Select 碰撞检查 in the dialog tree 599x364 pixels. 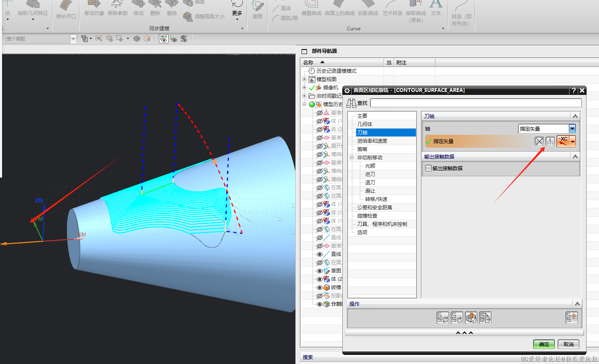[367, 216]
